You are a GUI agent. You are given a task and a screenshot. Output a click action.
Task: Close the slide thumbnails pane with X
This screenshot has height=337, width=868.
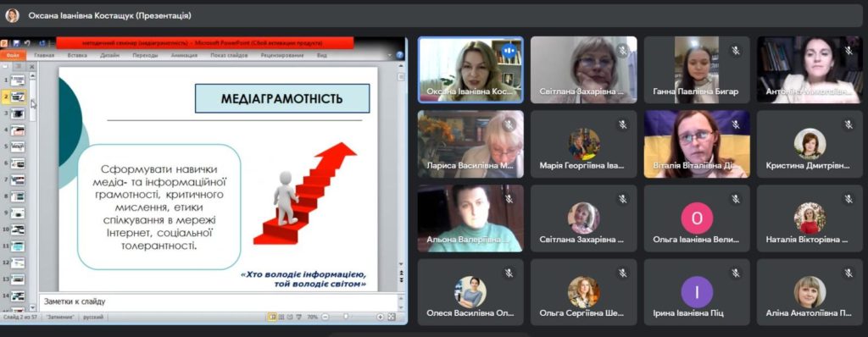[31, 66]
